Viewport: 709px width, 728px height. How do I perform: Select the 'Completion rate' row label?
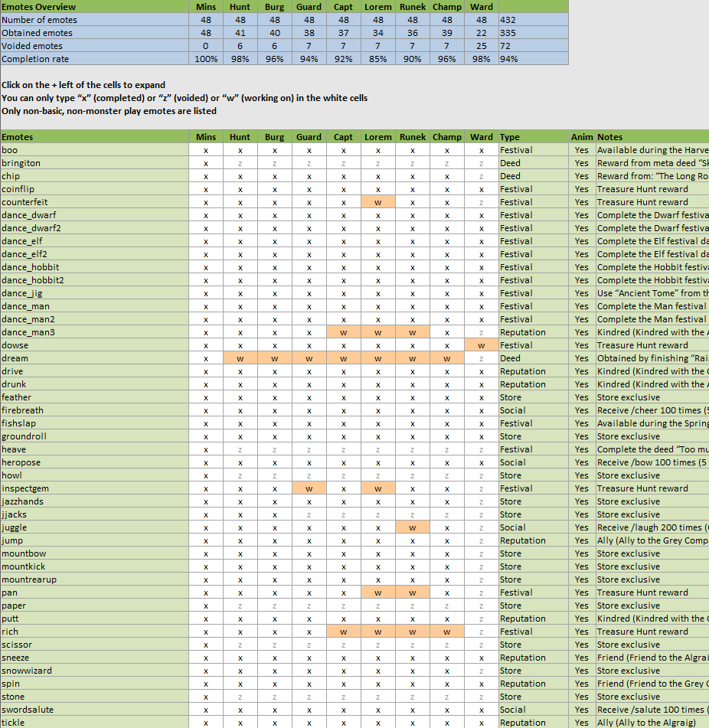(95, 58)
